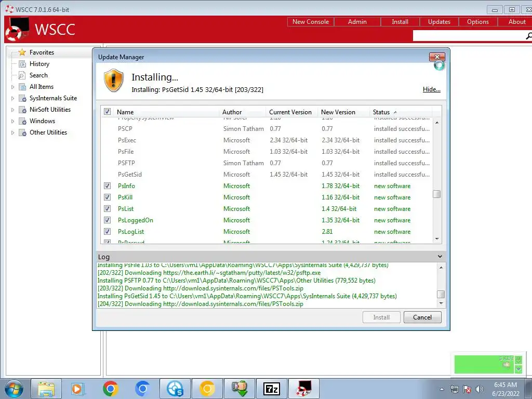Click the search magnifier icon in header
The width and height of the screenshot is (532, 399).
(x=528, y=36)
